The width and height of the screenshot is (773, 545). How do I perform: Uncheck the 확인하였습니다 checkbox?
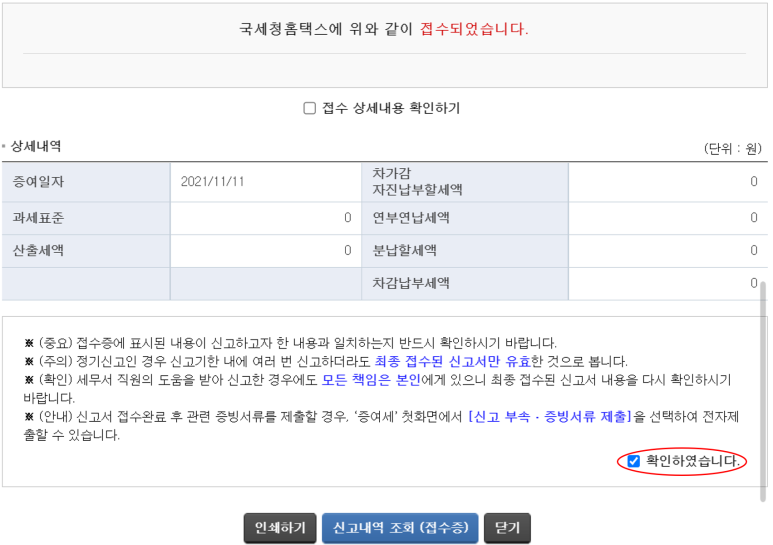[x=633, y=461]
